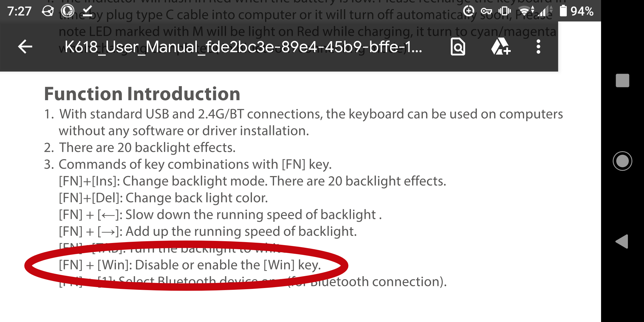The image size is (644, 322).
Task: Open the three-dot overflow menu
Action: [538, 47]
